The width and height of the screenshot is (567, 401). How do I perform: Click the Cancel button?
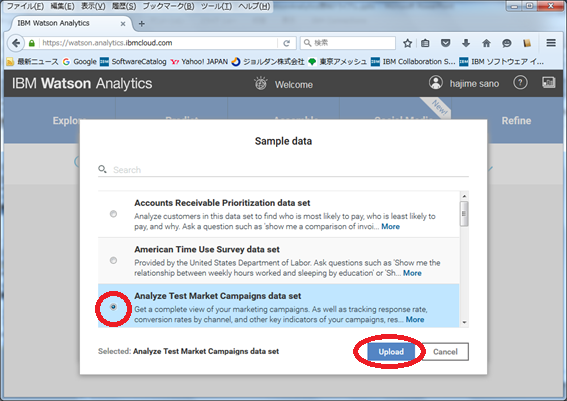click(x=445, y=352)
